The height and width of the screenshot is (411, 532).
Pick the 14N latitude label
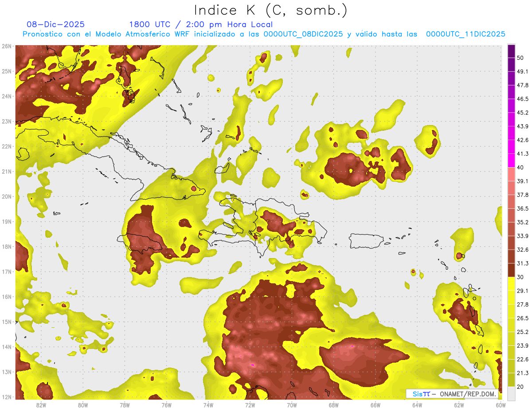[6, 347]
